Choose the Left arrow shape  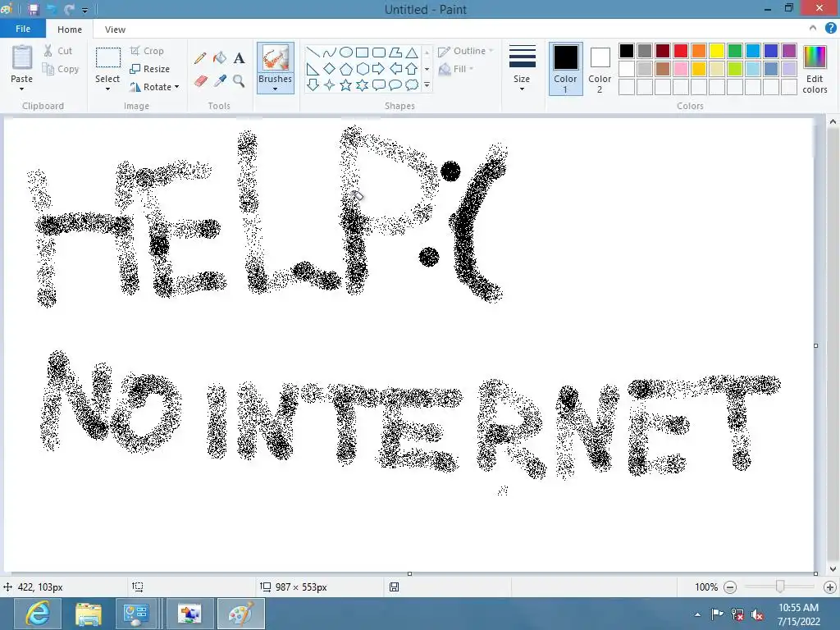[x=395, y=69]
